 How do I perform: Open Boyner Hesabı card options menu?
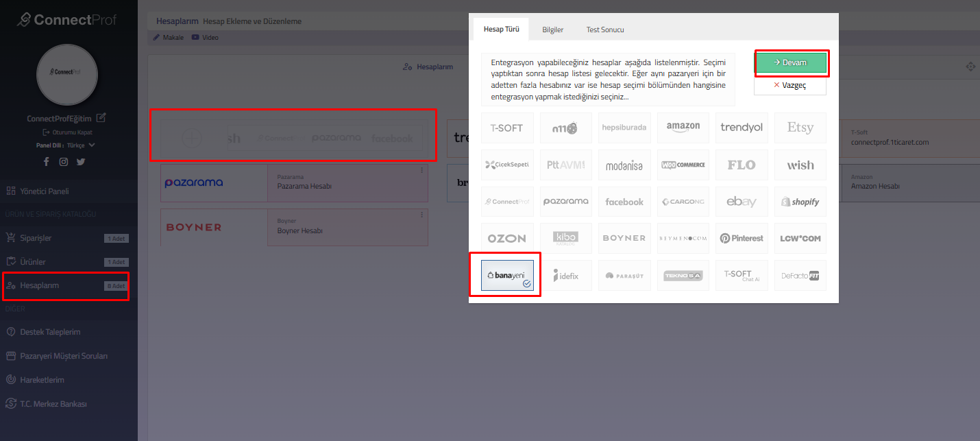421,215
